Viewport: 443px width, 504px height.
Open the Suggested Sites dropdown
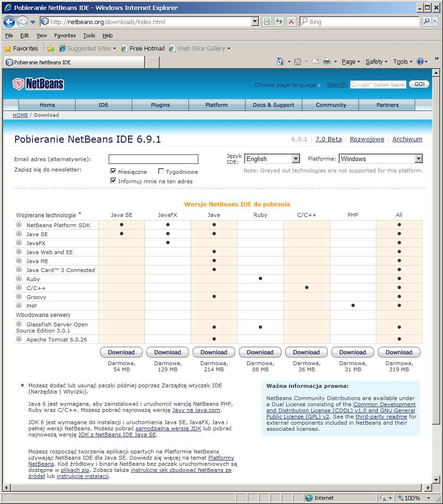(114, 49)
